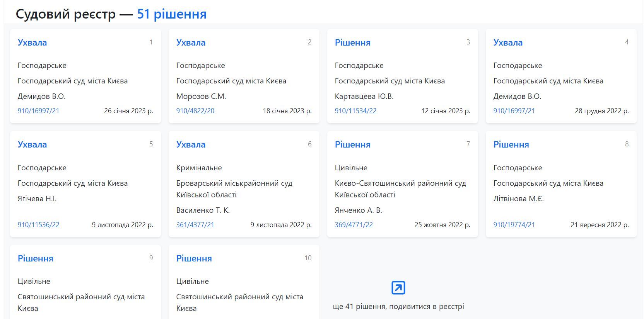This screenshot has height=319, width=644.
Task: Click the external link arrow icon
Action: tap(398, 288)
